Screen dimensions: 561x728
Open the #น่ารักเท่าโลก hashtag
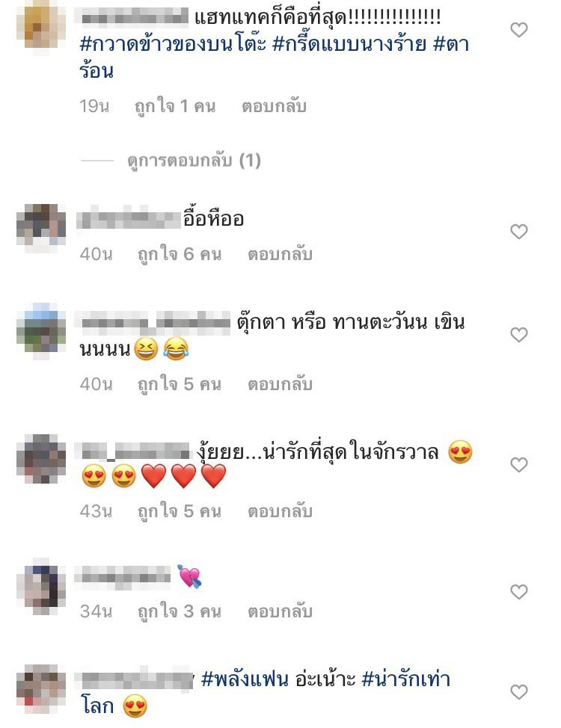(405, 679)
